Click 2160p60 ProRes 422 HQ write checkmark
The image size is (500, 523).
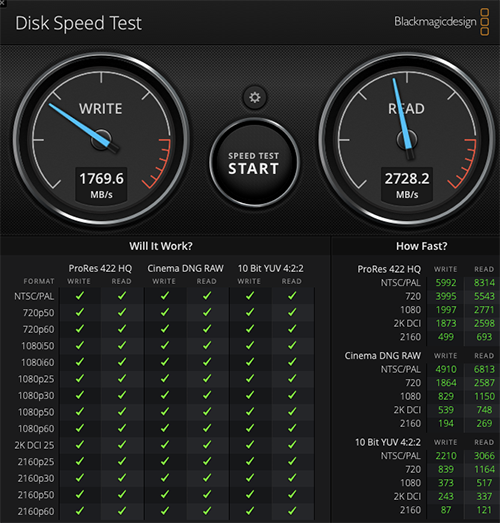point(80,511)
